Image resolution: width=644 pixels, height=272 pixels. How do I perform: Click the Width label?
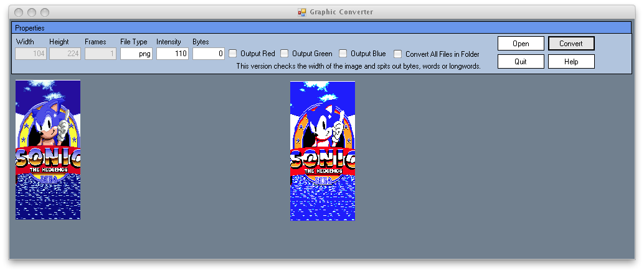pos(25,42)
